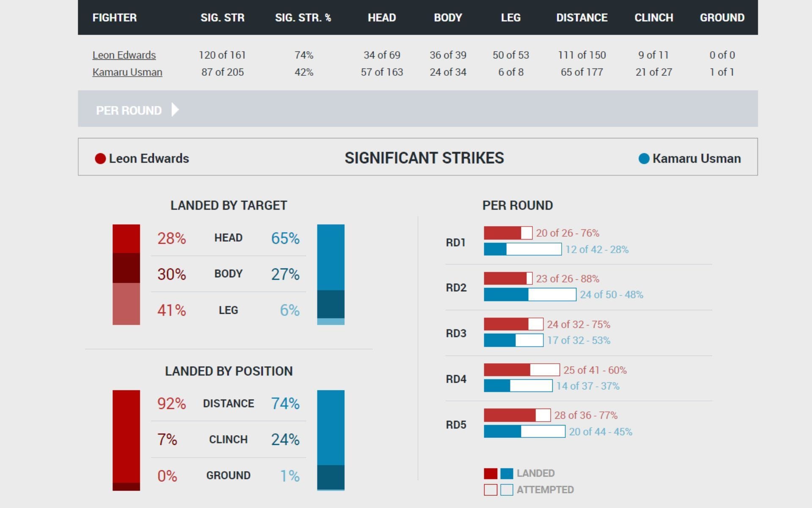Screen dimensions: 812x508
Task: Toggle the LANDED legend entry
Action: tap(535, 473)
